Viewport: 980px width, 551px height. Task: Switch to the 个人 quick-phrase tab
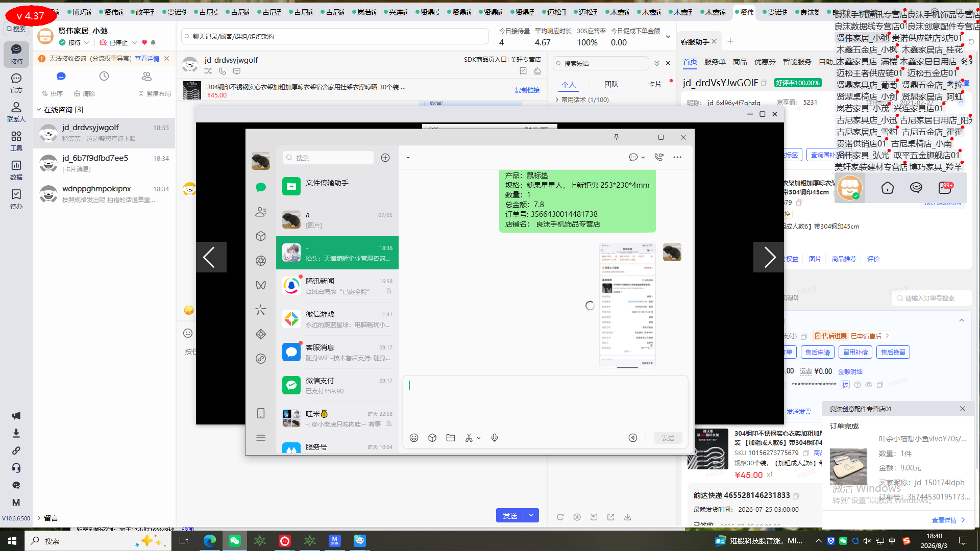(x=569, y=85)
